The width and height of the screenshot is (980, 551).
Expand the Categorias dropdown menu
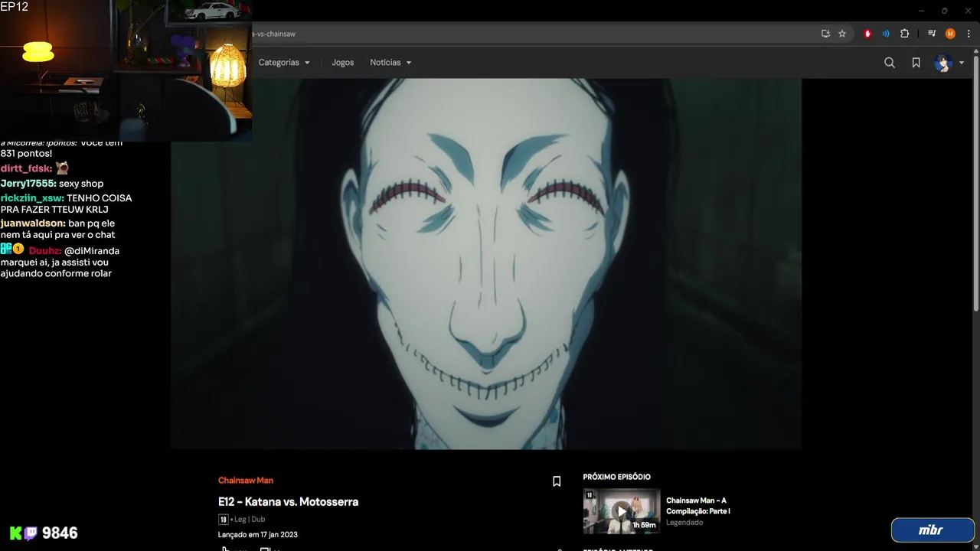coord(284,63)
